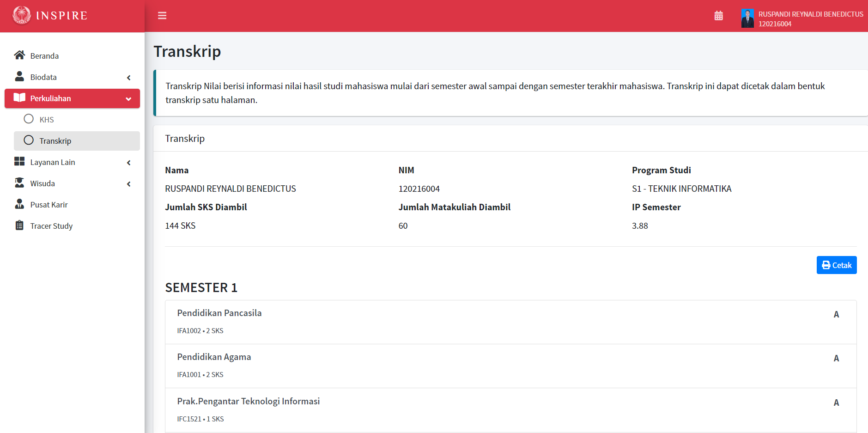Click the Pusat Karir icon

[x=19, y=204]
